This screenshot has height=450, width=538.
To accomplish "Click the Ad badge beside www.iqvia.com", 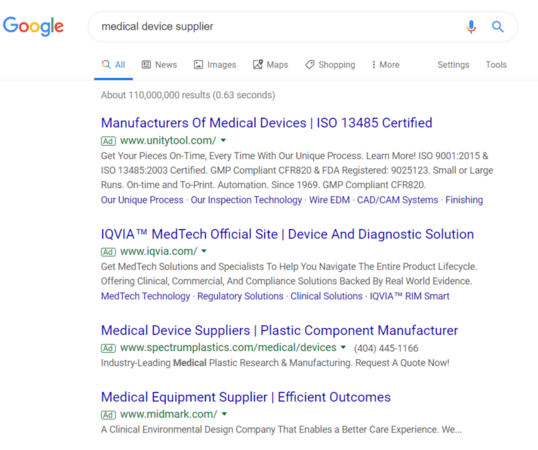I will [108, 252].
